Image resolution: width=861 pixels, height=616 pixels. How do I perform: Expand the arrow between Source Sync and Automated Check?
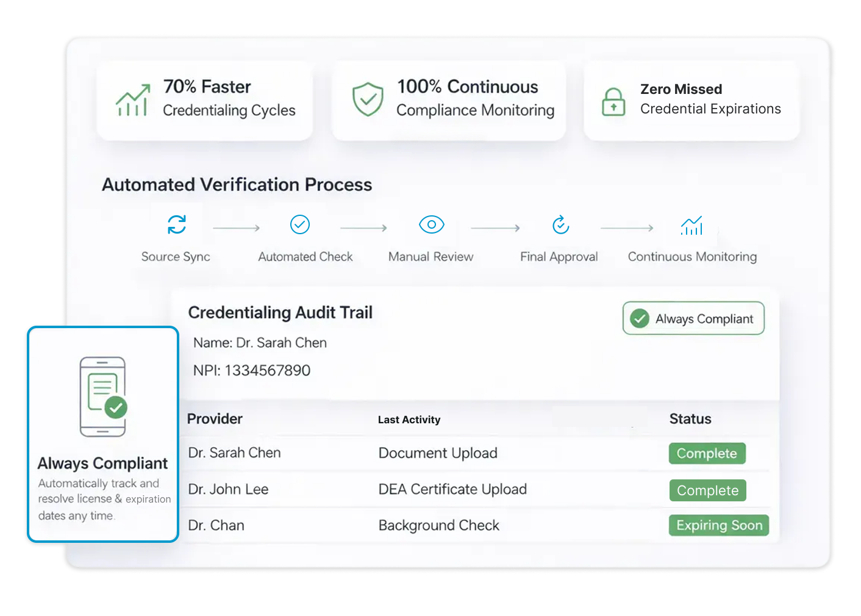tap(237, 227)
